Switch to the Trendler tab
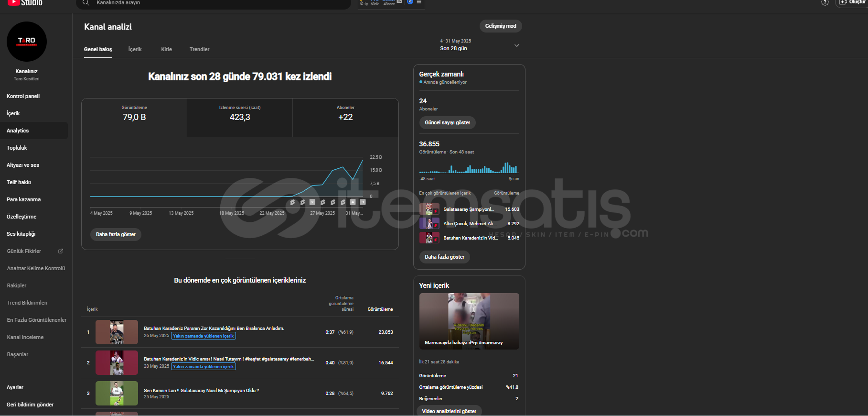868x416 pixels. coord(199,49)
